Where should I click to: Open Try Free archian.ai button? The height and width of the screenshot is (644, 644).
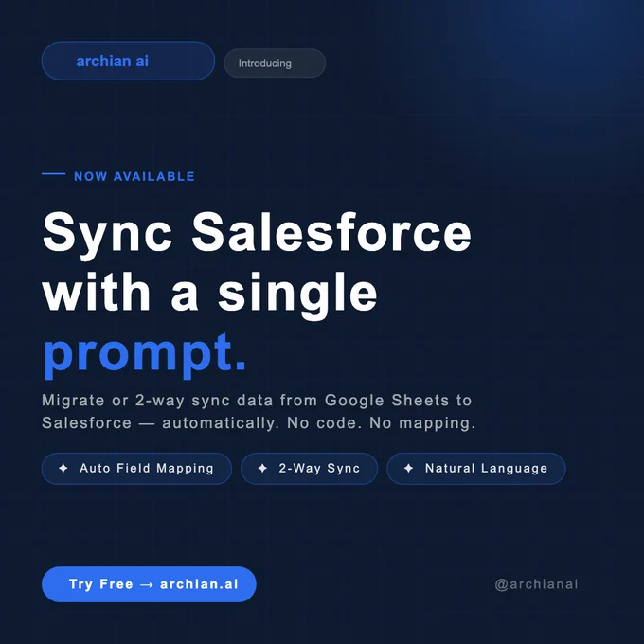tap(149, 584)
